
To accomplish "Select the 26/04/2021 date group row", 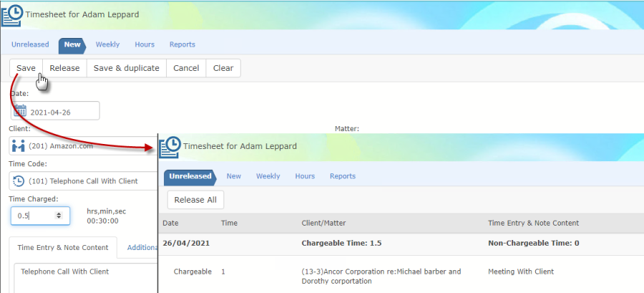I will click(401, 244).
